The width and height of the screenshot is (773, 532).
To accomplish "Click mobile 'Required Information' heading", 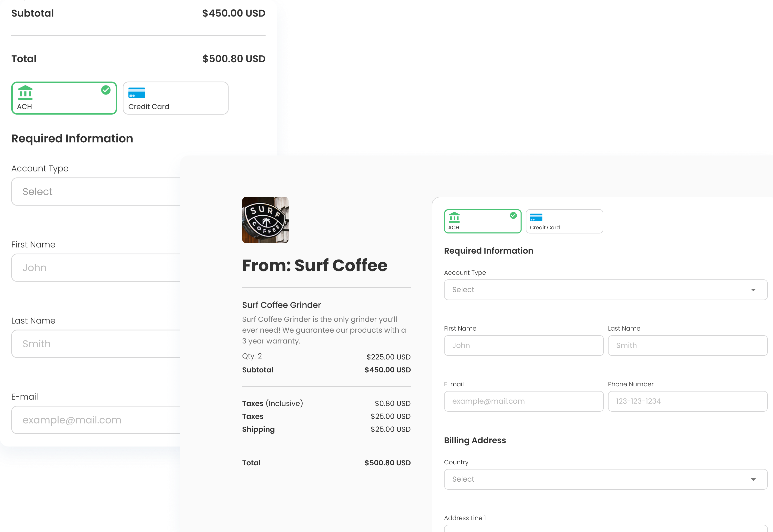I will (72, 138).
